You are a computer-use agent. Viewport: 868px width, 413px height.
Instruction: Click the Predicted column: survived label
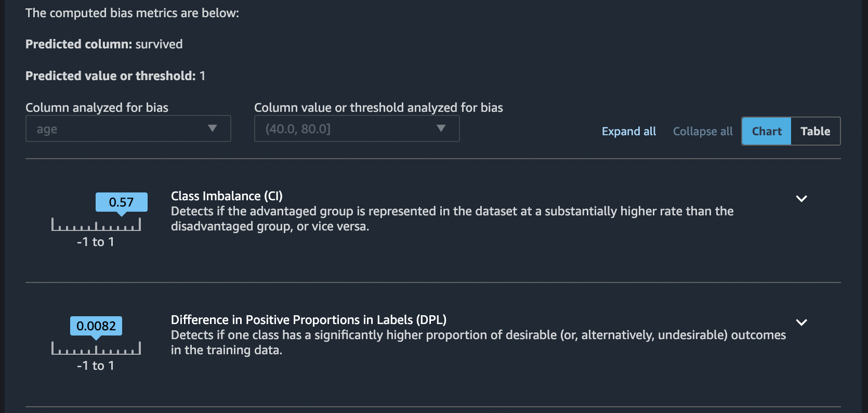click(x=103, y=44)
